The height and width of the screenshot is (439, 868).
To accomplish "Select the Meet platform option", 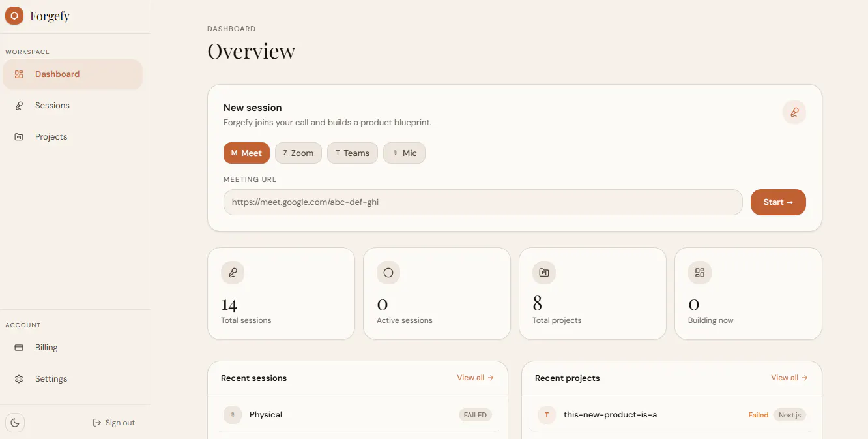I will [246, 153].
